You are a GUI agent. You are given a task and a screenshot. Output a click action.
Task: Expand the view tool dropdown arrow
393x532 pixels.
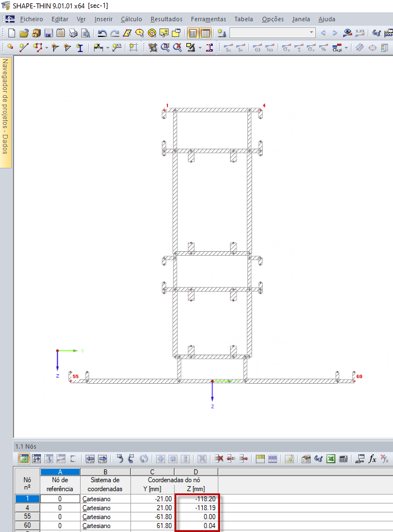(x=200, y=48)
